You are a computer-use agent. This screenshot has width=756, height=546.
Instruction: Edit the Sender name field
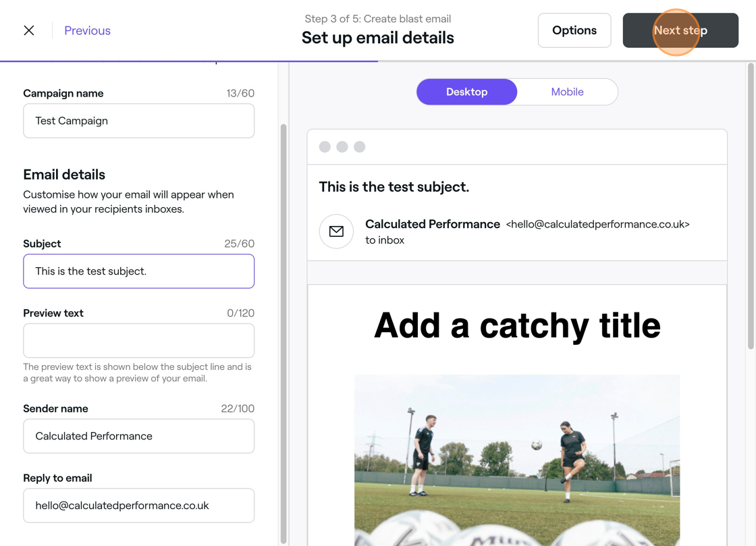139,436
